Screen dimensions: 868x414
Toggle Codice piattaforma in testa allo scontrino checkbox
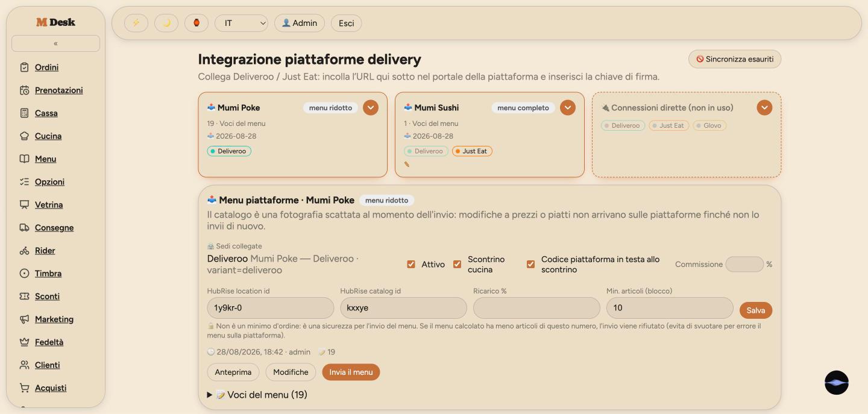pos(530,265)
